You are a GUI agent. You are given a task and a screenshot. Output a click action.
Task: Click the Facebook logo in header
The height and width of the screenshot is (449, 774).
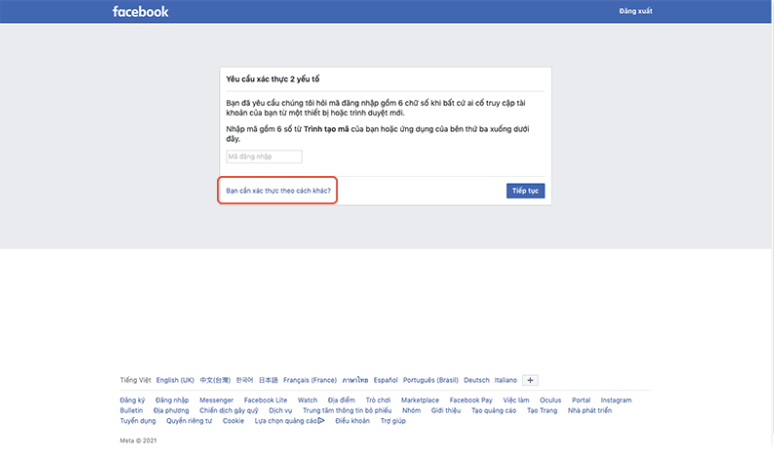pos(140,12)
